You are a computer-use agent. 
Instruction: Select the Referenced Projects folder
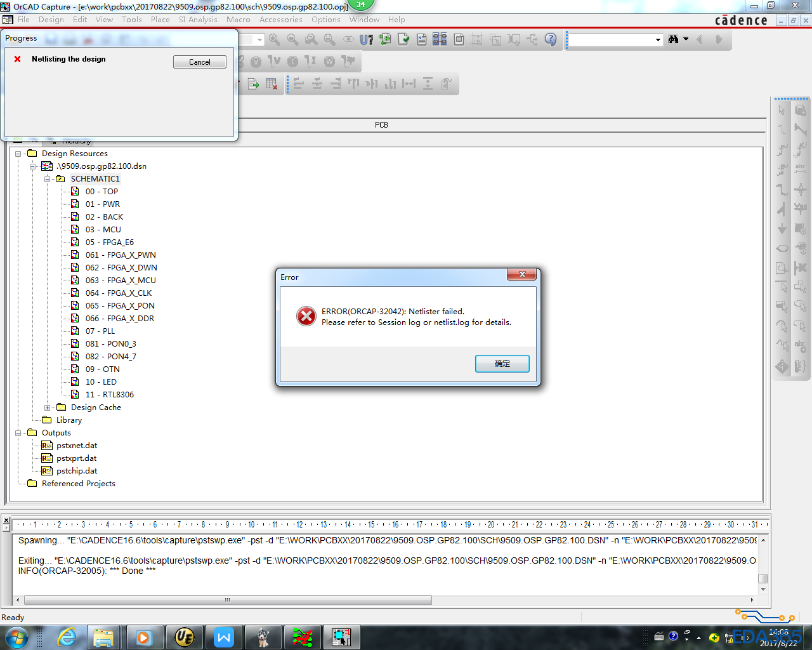coord(79,484)
